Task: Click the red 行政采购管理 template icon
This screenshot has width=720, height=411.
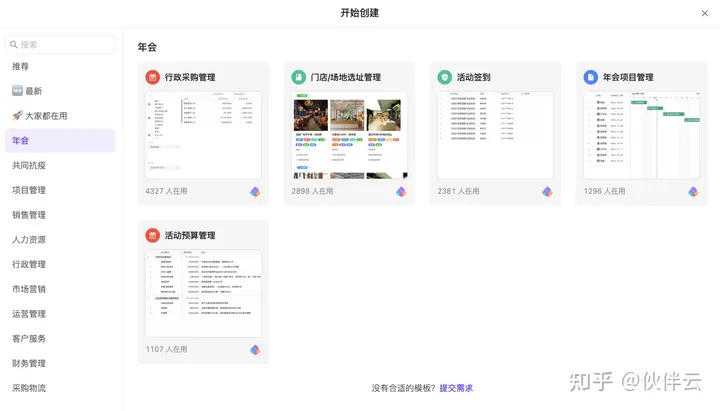Action: (153, 77)
